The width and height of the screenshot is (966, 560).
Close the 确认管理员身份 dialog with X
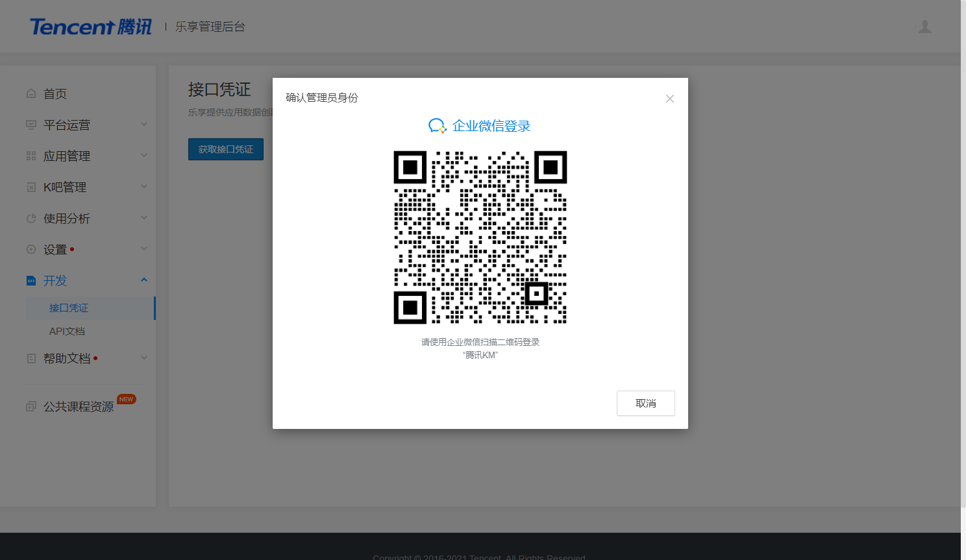[670, 99]
